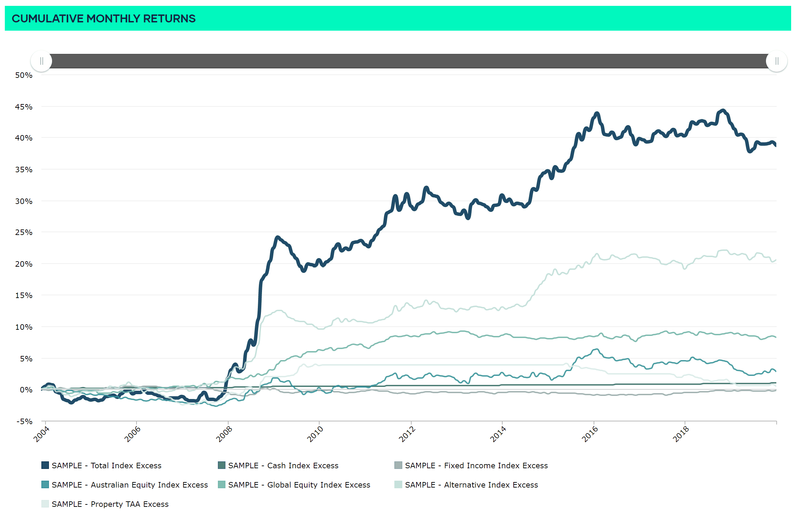Click the Fixed Income Index Excess swatch
Viewport: 797px width, 532px height.
pyautogui.click(x=398, y=465)
